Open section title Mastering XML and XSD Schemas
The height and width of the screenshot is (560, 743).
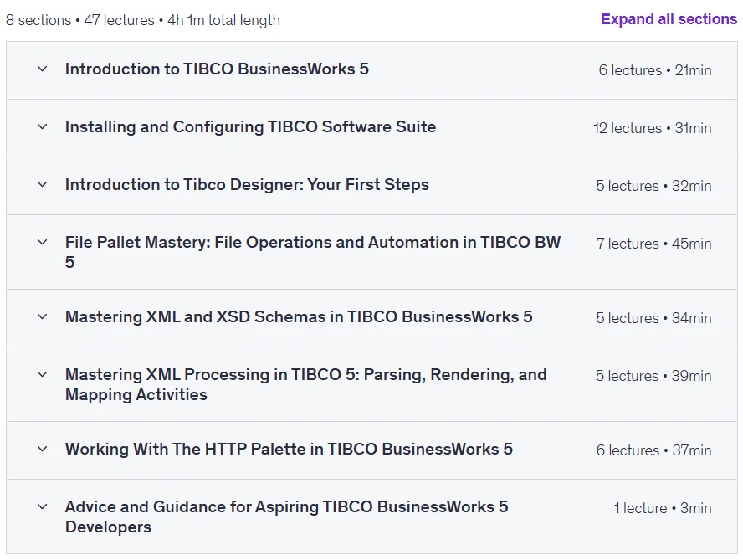tap(299, 317)
